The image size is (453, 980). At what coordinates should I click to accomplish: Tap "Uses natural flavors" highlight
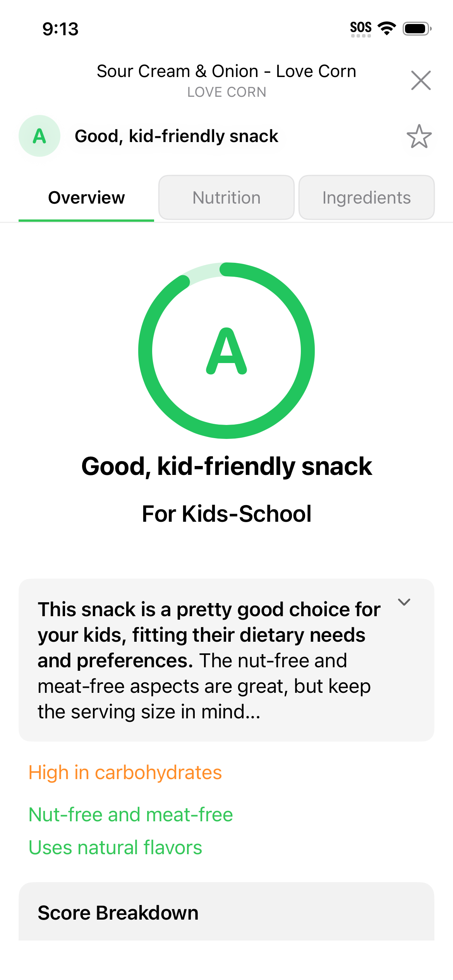[115, 848]
